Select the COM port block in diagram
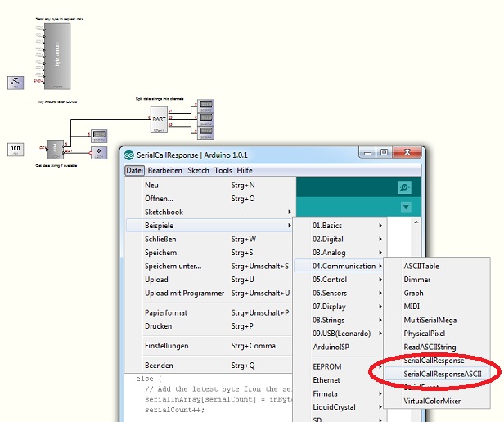504x422 pixels. (x=56, y=150)
